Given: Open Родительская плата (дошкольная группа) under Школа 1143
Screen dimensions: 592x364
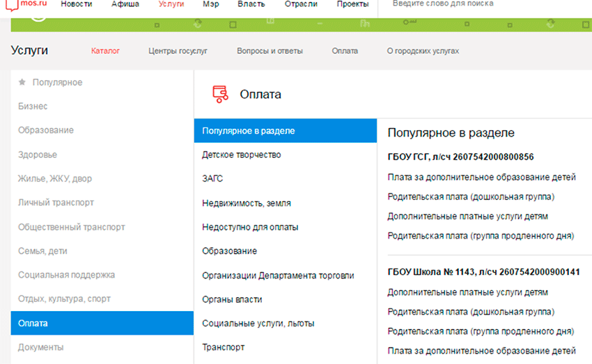Looking at the screenshot, I should pyautogui.click(x=471, y=312).
